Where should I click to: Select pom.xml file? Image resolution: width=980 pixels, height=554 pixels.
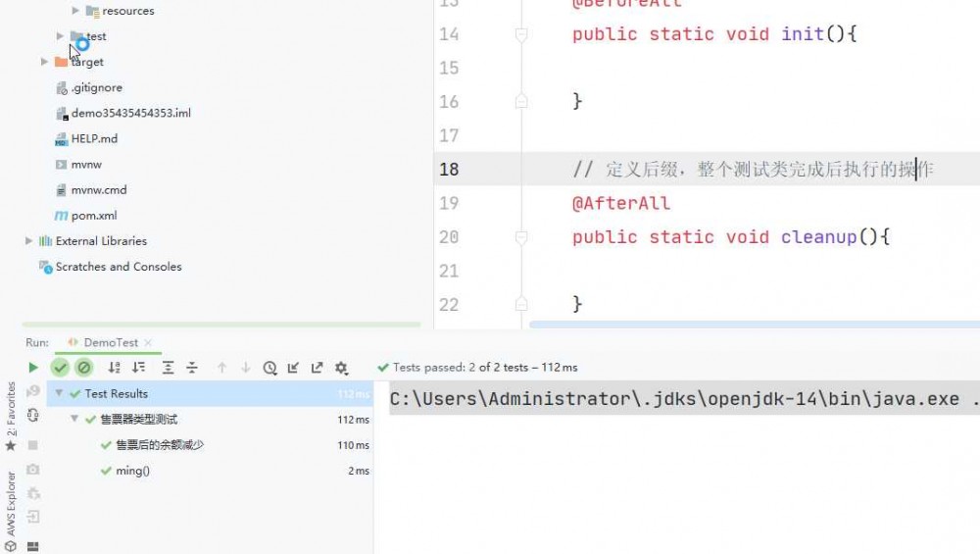(94, 216)
